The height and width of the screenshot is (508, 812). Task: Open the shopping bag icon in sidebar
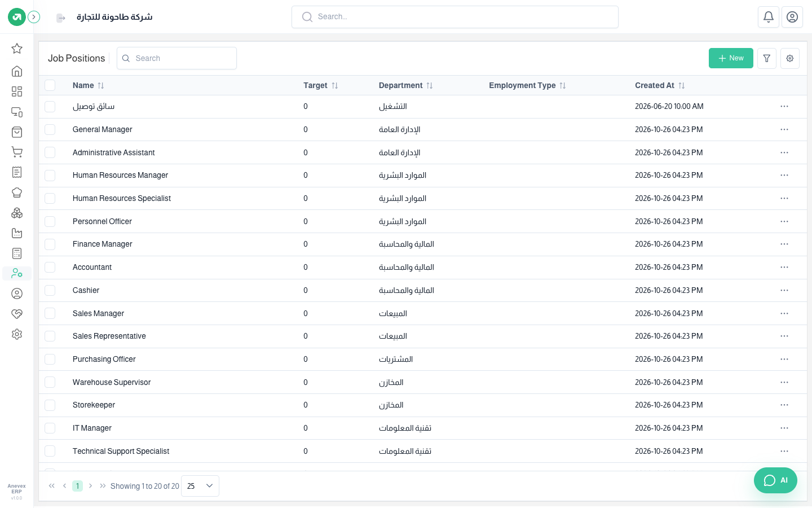[x=17, y=132]
